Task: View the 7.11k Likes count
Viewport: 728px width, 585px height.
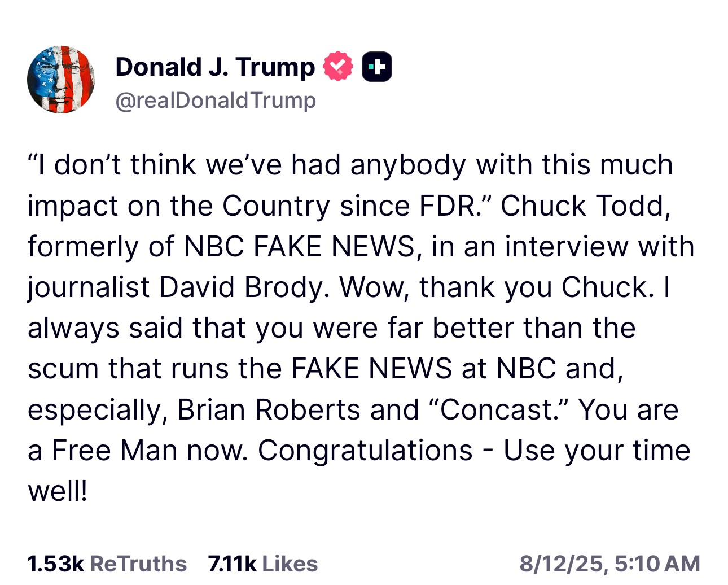Action: tap(232, 564)
